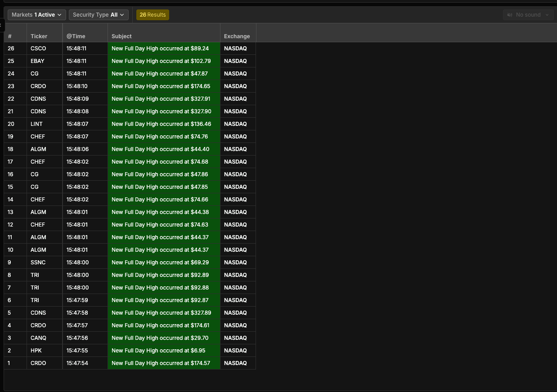Screen dimensions: 557x392
Task: Click the time cell 15:47:54
Action: click(85, 363)
